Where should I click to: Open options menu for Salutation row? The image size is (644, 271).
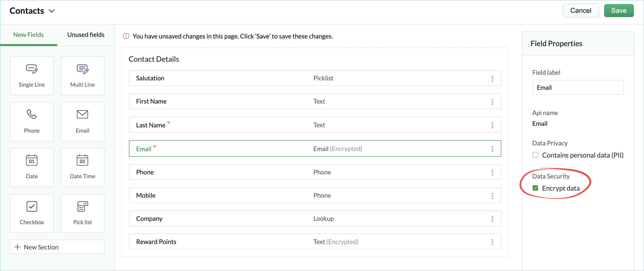[x=492, y=79]
